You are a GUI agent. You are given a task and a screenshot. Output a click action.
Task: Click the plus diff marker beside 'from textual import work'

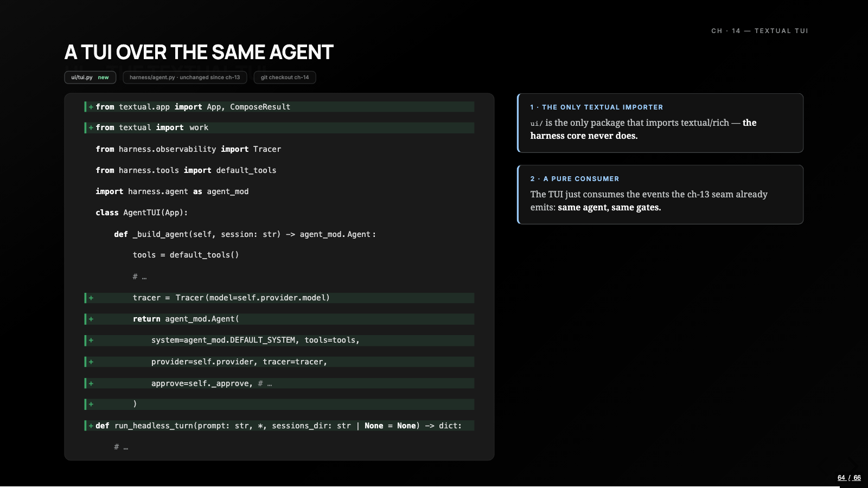tap(91, 127)
